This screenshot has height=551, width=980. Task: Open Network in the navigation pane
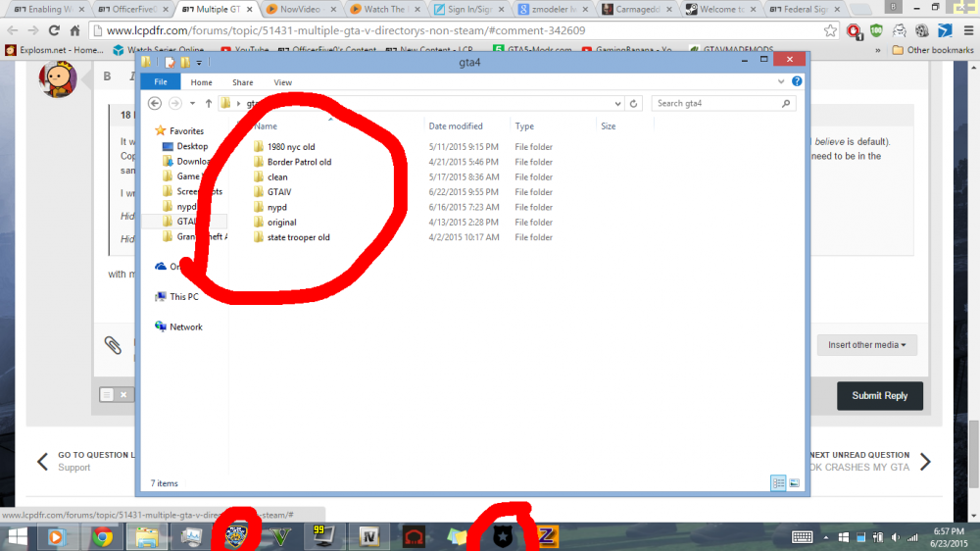(185, 326)
